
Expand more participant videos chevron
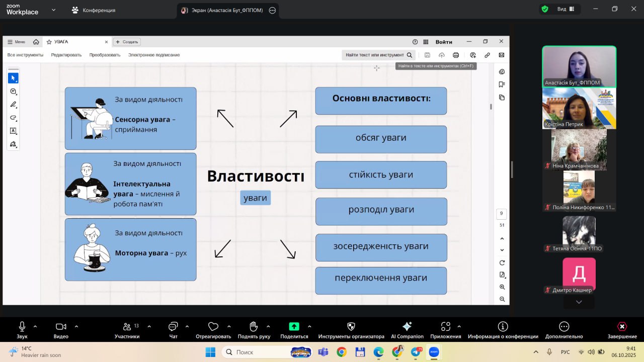click(x=579, y=302)
